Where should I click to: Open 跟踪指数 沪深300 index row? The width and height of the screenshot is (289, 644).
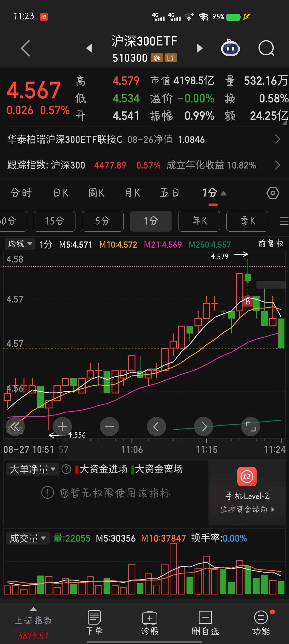(x=144, y=165)
